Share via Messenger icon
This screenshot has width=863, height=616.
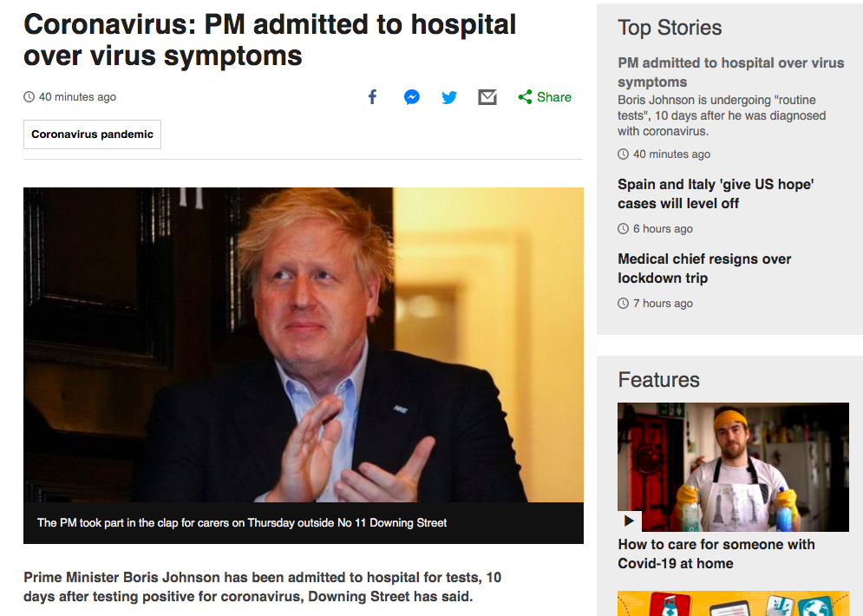click(412, 97)
